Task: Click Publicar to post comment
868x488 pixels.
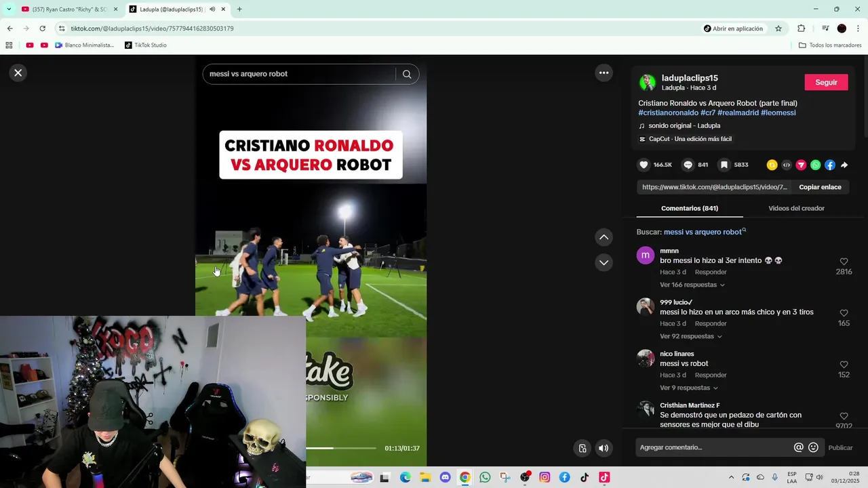Action: [840, 447]
